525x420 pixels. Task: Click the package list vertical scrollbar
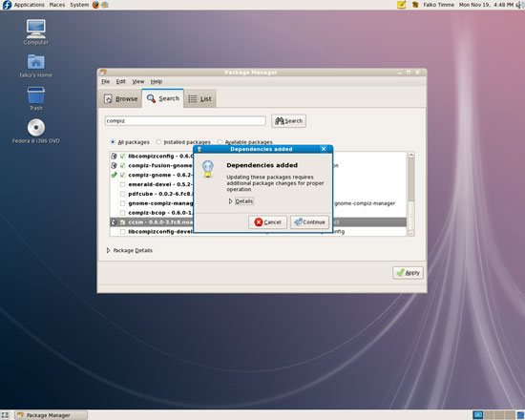pyautogui.click(x=411, y=194)
